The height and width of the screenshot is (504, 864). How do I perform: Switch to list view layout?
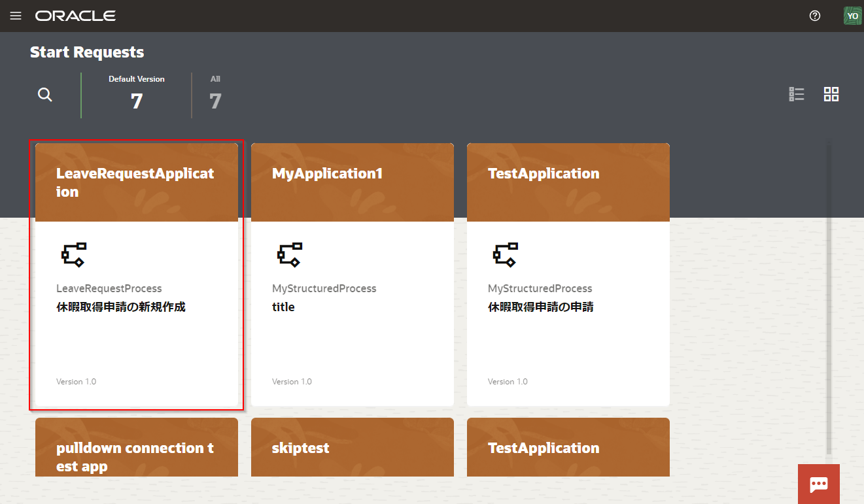(796, 95)
